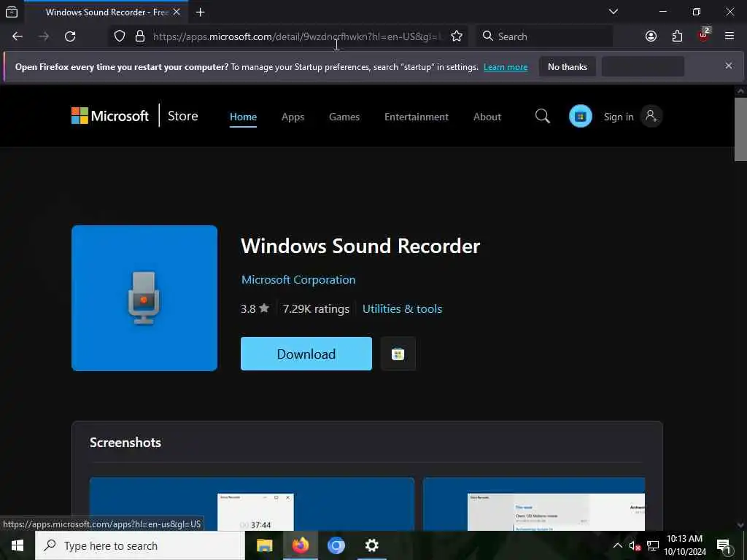Click the round blue Microsoft Store app icon
The image size is (747, 560).
[x=580, y=116]
